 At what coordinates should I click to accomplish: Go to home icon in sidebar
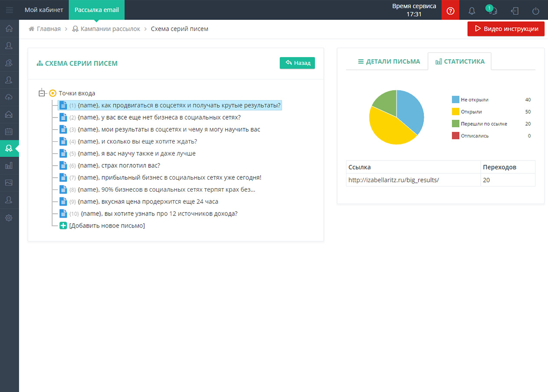pyautogui.click(x=9, y=29)
